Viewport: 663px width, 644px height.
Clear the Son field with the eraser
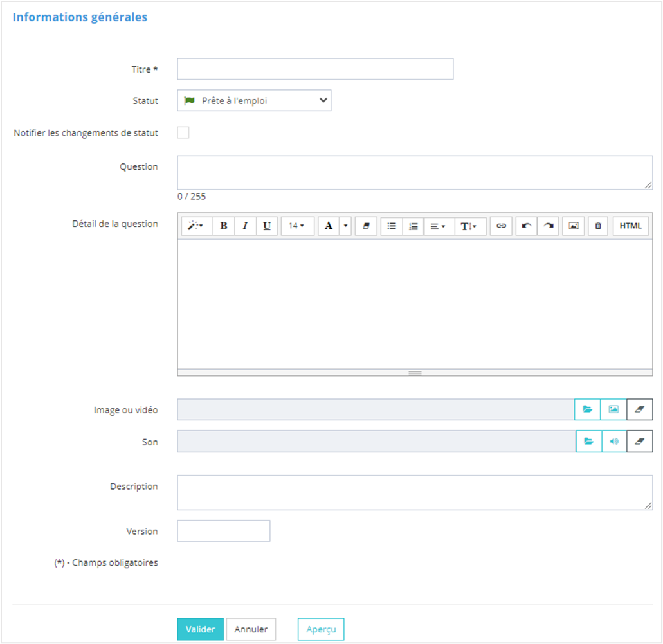point(639,442)
